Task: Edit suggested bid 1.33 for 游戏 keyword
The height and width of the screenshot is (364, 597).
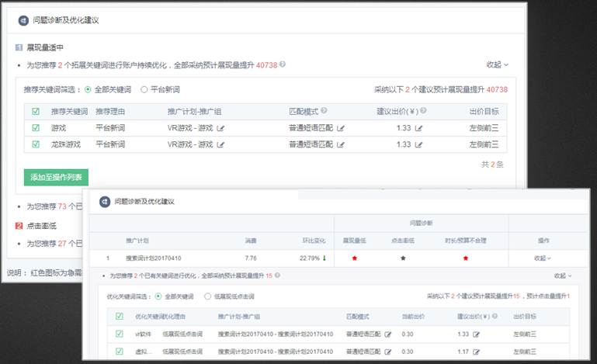Action: tap(419, 128)
